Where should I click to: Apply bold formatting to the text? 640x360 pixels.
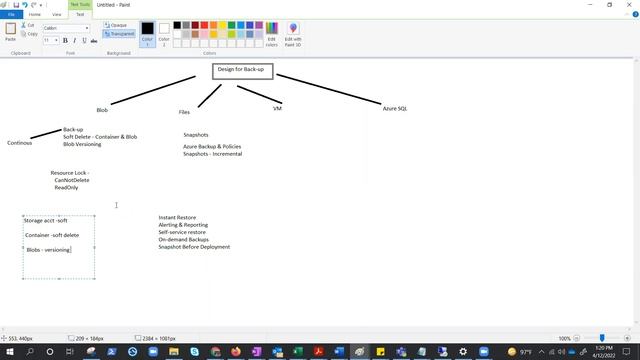coord(65,40)
